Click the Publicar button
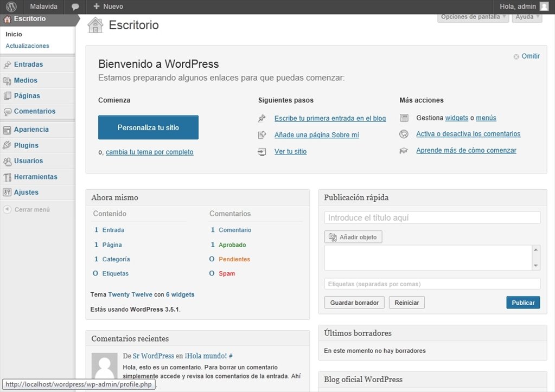Viewport: 555px width, 392px height. point(523,303)
